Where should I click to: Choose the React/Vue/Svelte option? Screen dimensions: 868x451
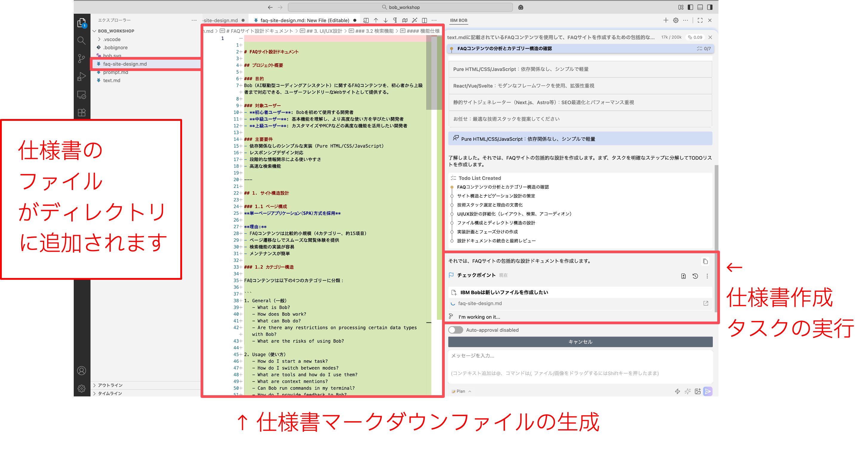(x=580, y=86)
